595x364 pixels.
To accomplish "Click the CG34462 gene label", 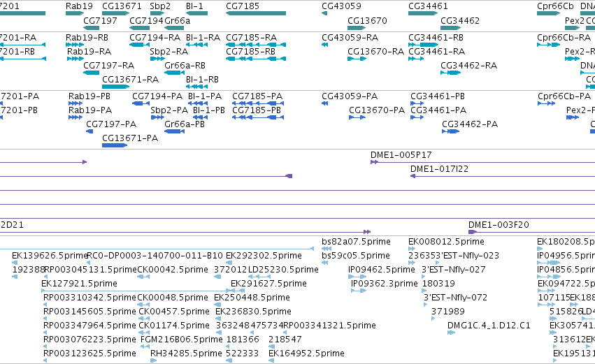I will point(460,20).
